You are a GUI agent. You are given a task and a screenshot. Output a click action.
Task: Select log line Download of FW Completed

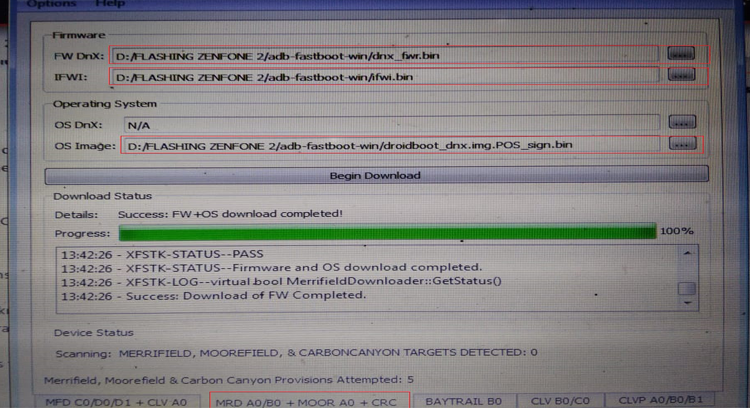tap(213, 296)
